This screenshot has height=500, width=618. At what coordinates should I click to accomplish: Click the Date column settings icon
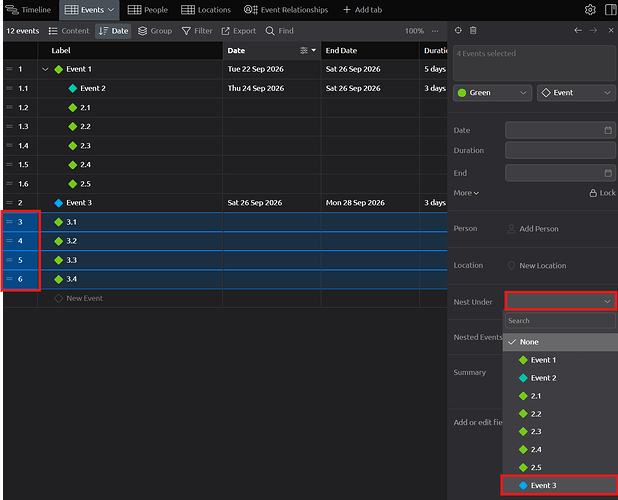click(x=303, y=50)
